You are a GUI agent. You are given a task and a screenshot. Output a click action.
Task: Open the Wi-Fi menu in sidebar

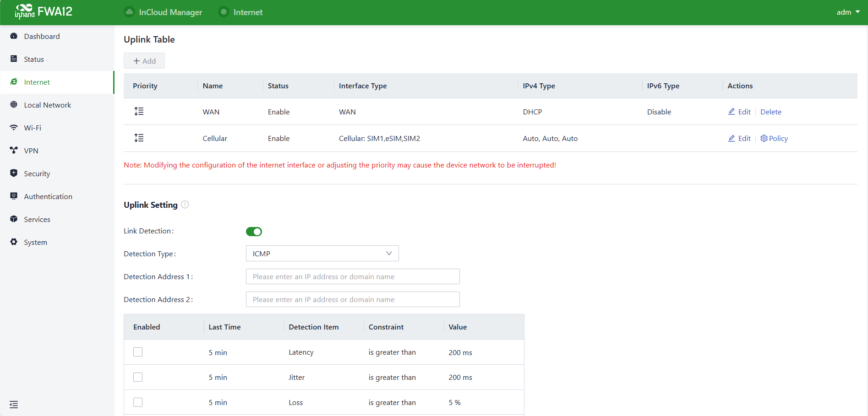pos(33,128)
